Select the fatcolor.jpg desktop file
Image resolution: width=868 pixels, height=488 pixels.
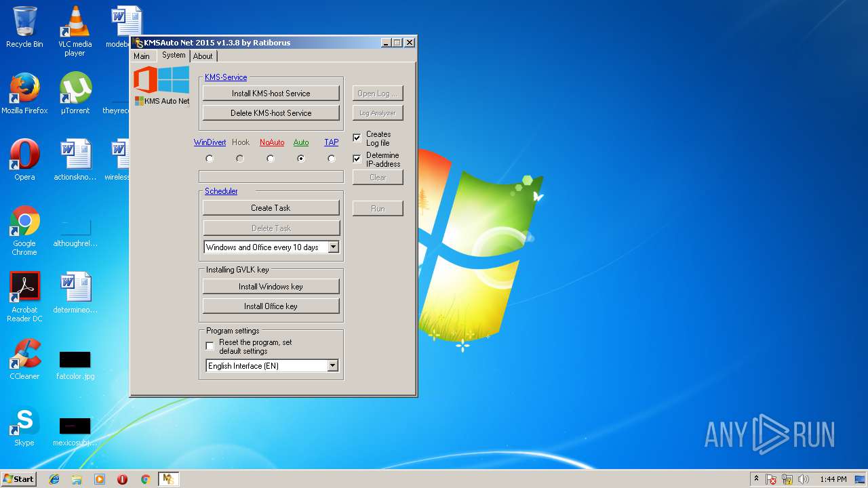pyautogui.click(x=75, y=365)
